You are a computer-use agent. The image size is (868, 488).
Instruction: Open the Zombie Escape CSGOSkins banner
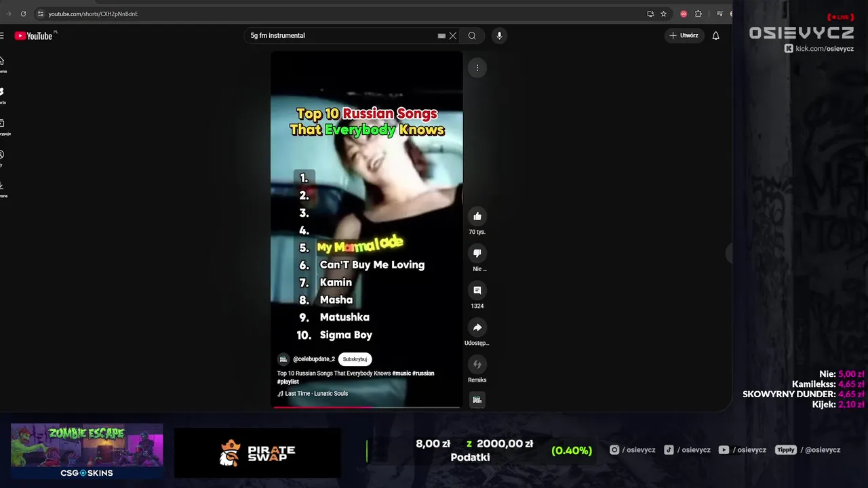87,451
